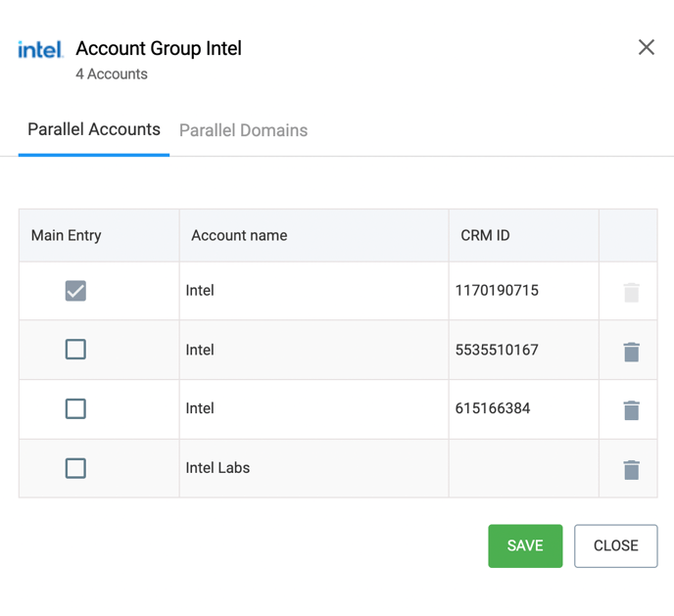The image size is (674, 616).
Task: Click the Intel logo in header
Action: [x=40, y=49]
